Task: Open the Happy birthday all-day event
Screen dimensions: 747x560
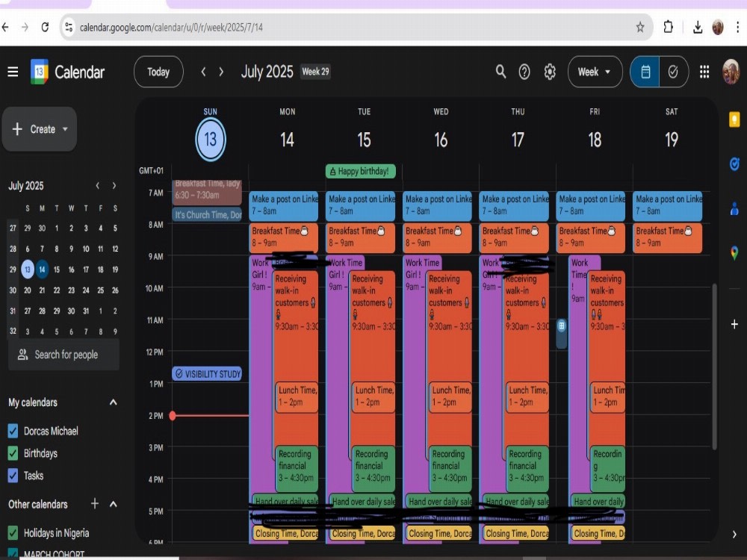Action: pos(361,172)
